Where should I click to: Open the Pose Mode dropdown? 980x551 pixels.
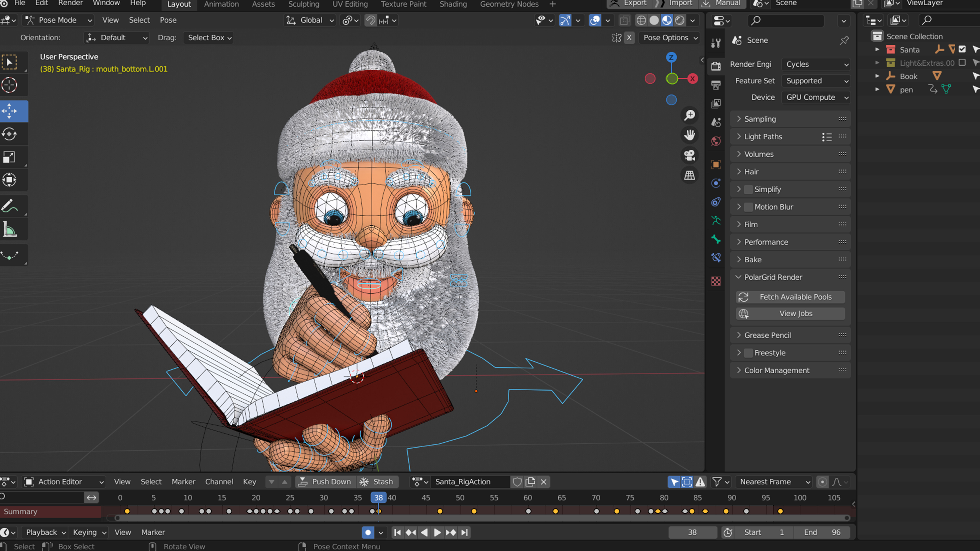58,20
